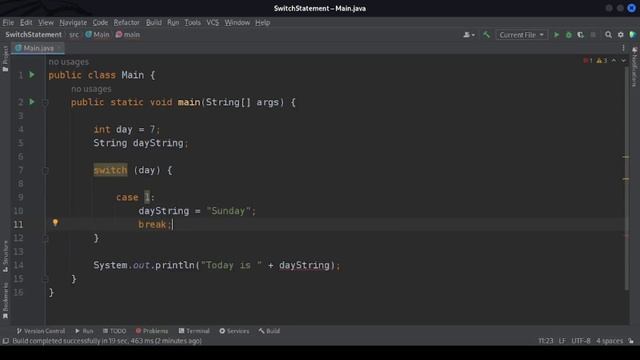Click the warnings count indicator
Viewport: 640px width, 360px height.
tap(602, 60)
